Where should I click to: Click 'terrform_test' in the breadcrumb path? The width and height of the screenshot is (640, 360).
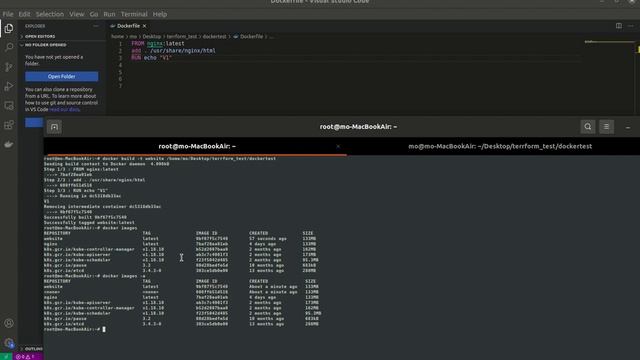coord(182,36)
